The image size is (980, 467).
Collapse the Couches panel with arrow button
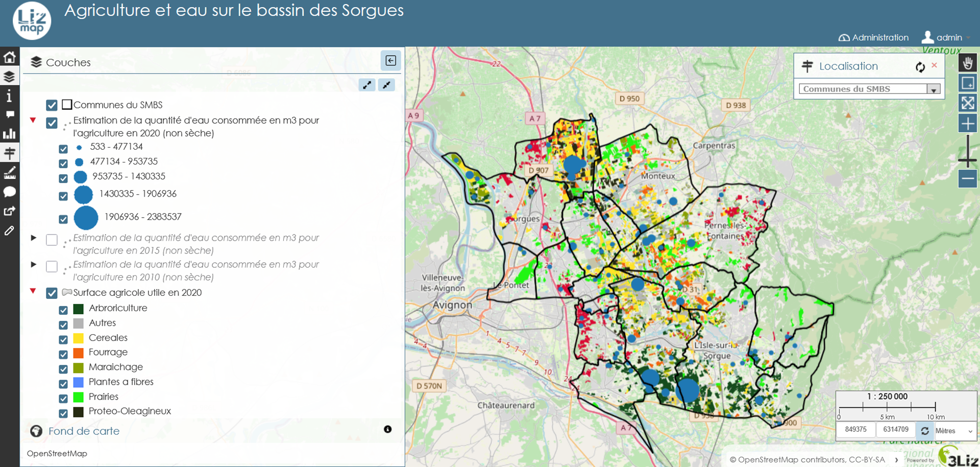pos(390,61)
